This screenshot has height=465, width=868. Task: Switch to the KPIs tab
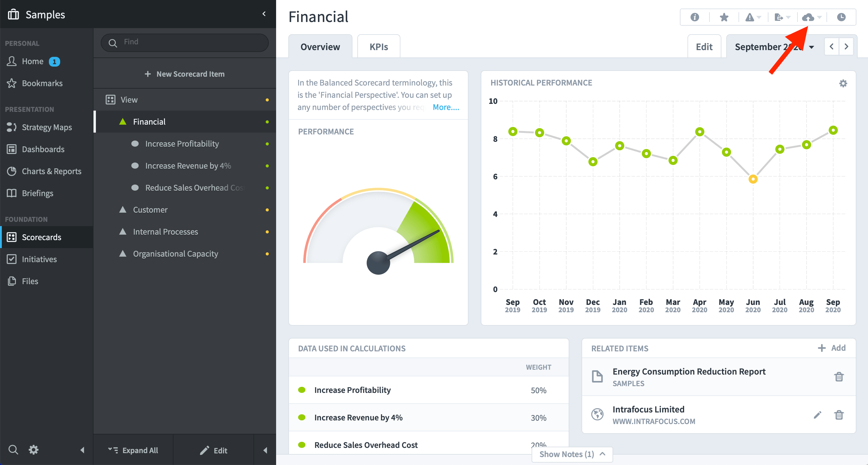coord(378,46)
